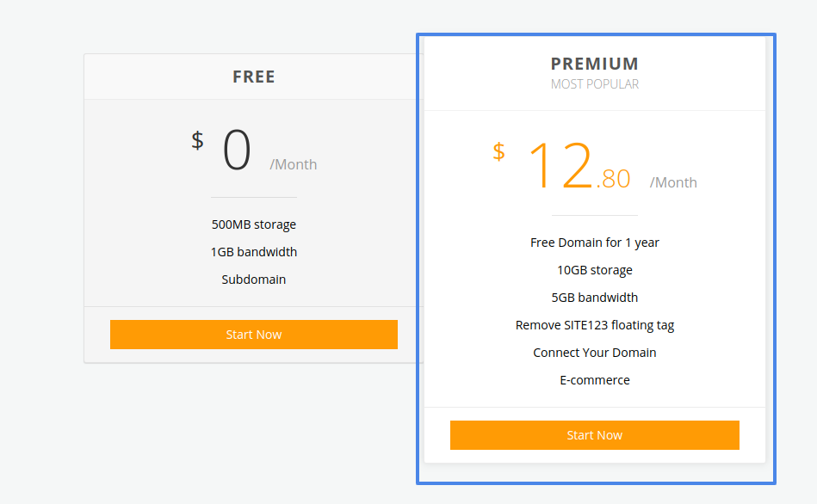Click Start Now on the Free plan
The image size is (817, 504).
(x=253, y=335)
